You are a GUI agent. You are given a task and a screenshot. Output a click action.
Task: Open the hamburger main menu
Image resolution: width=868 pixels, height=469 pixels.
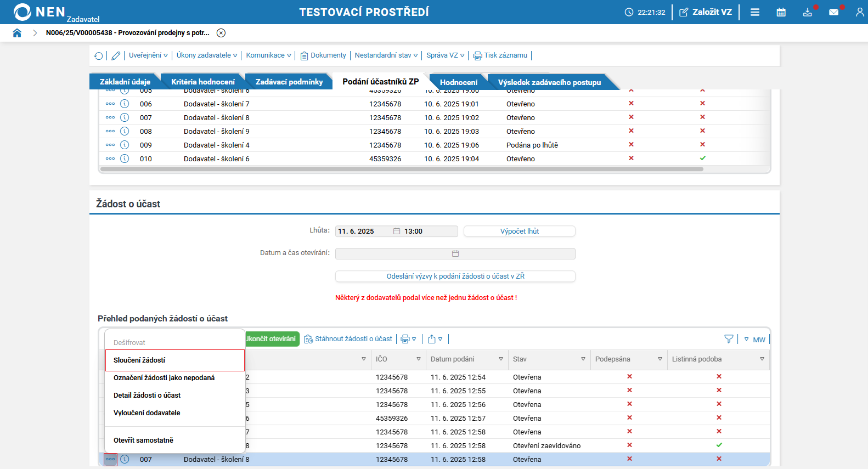(755, 12)
